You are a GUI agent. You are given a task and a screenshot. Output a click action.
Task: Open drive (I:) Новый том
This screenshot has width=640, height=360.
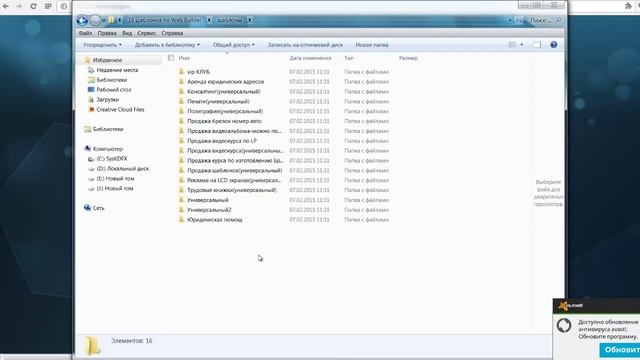click(x=111, y=189)
